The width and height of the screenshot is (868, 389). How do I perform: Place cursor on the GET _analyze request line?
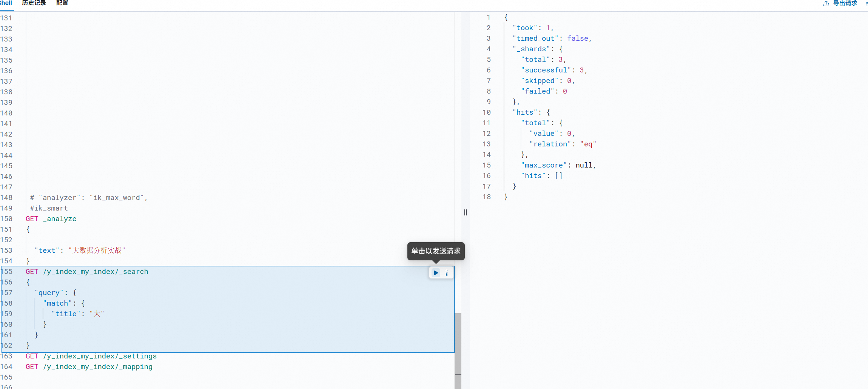51,218
